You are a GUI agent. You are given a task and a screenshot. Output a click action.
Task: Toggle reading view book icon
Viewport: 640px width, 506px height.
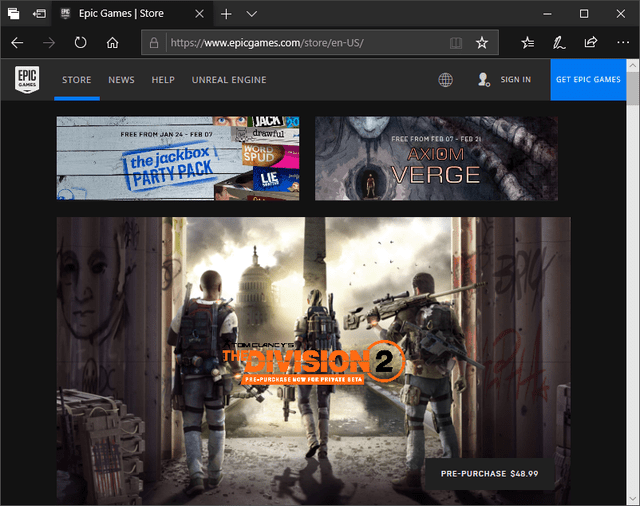(456, 42)
